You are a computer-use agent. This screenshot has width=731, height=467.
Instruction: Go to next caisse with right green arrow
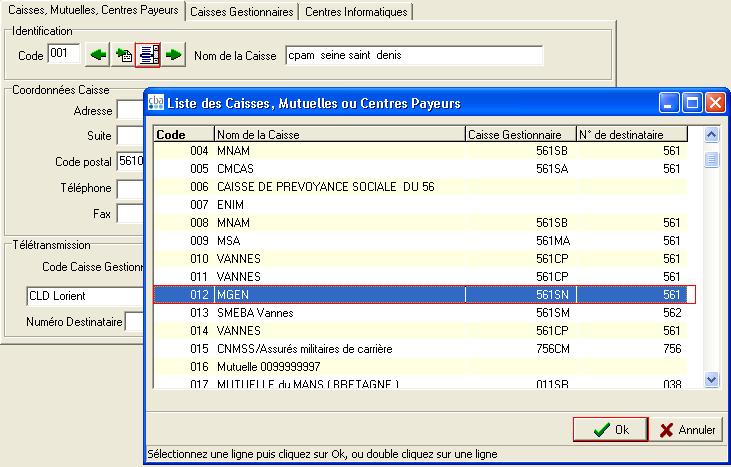[173, 55]
